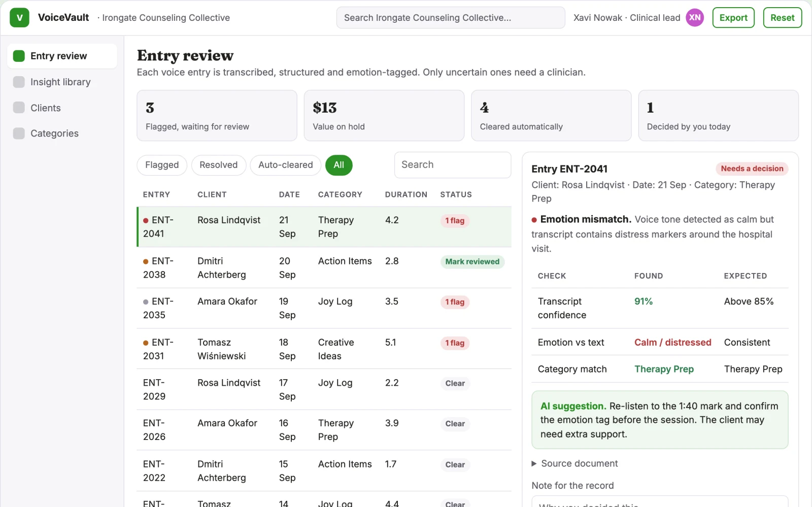Click the Entry review sidebar icon

pyautogui.click(x=19, y=56)
